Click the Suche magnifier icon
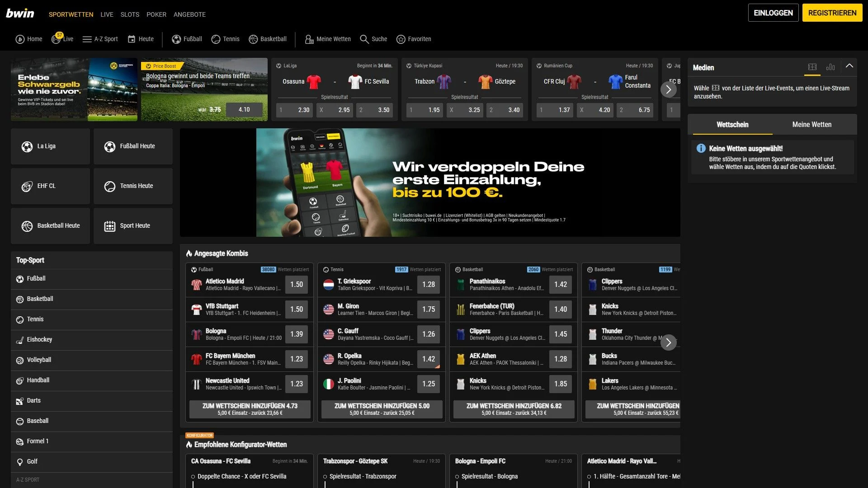Image resolution: width=868 pixels, height=488 pixels. (364, 39)
